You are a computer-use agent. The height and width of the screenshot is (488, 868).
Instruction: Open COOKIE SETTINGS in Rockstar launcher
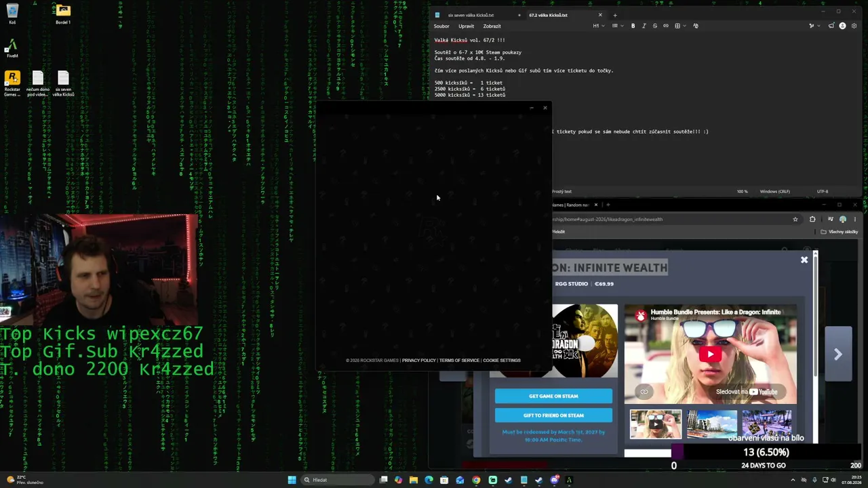502,361
